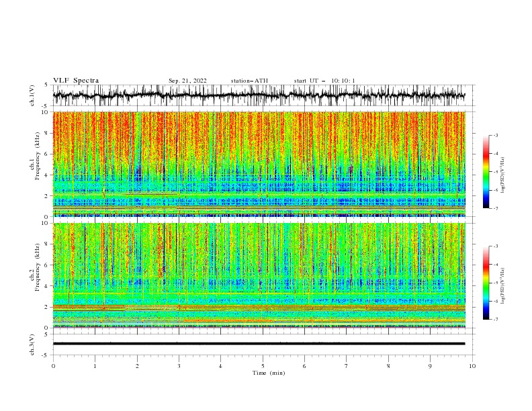Click the time axis tick label "3"
Viewport: 532px width, 411px height.
point(179,366)
